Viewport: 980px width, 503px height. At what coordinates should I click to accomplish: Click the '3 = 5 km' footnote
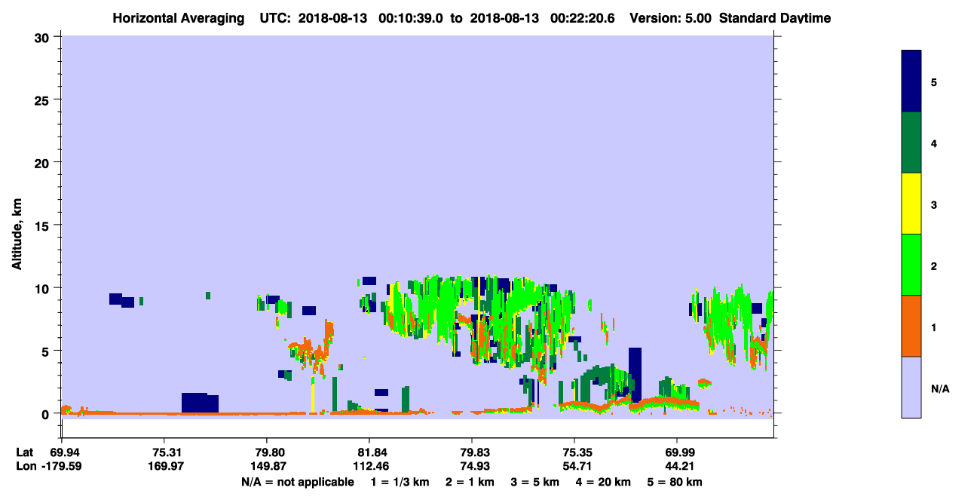[534, 482]
